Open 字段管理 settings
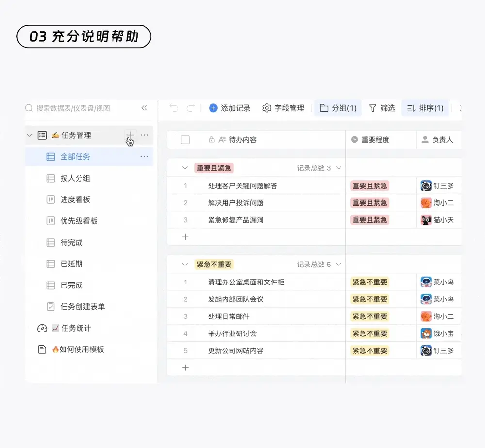 [284, 108]
